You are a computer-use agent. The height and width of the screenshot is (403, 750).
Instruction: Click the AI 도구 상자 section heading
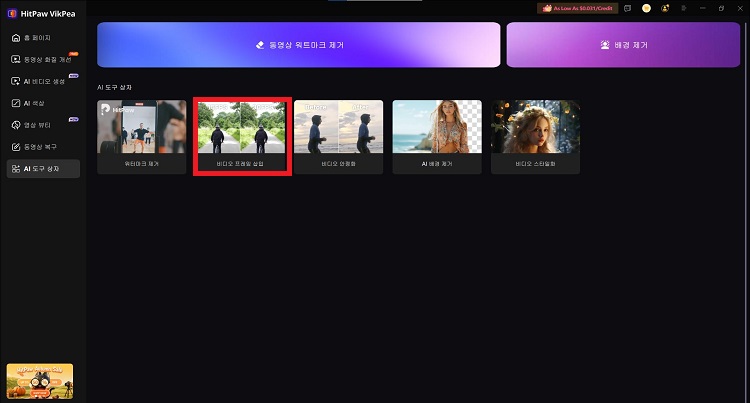point(114,87)
